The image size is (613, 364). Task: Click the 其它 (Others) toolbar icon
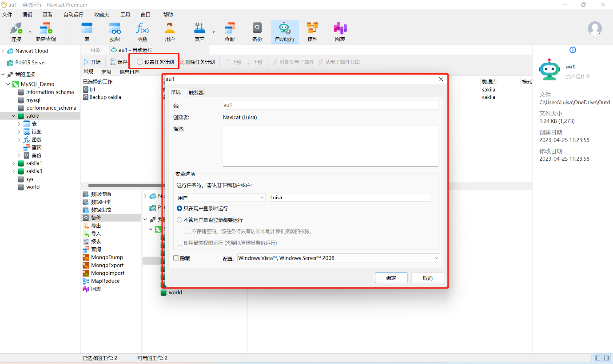pos(199,32)
